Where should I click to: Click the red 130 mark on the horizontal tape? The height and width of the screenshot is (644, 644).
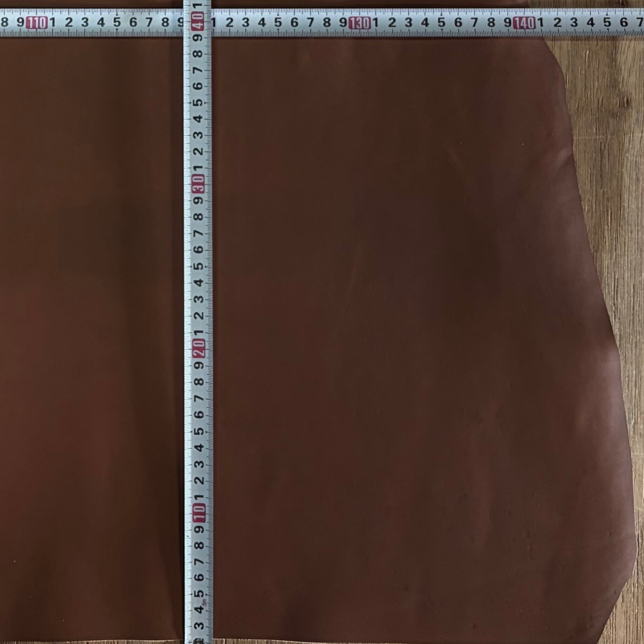tap(360, 23)
